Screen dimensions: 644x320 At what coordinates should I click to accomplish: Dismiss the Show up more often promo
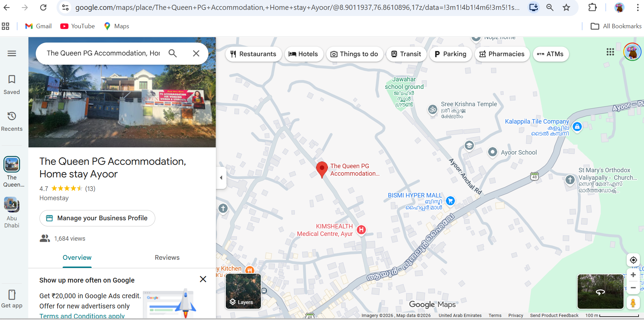pyautogui.click(x=203, y=279)
